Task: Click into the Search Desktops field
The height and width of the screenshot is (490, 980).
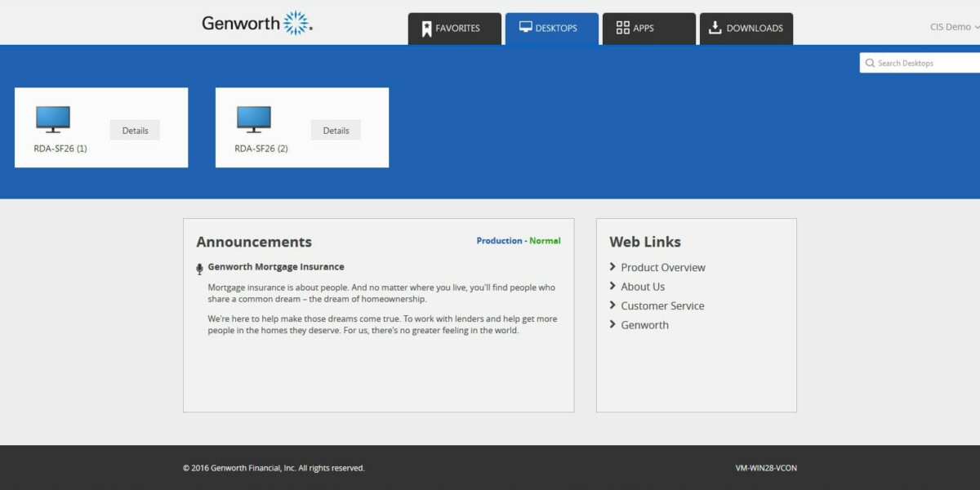Action: point(920,63)
